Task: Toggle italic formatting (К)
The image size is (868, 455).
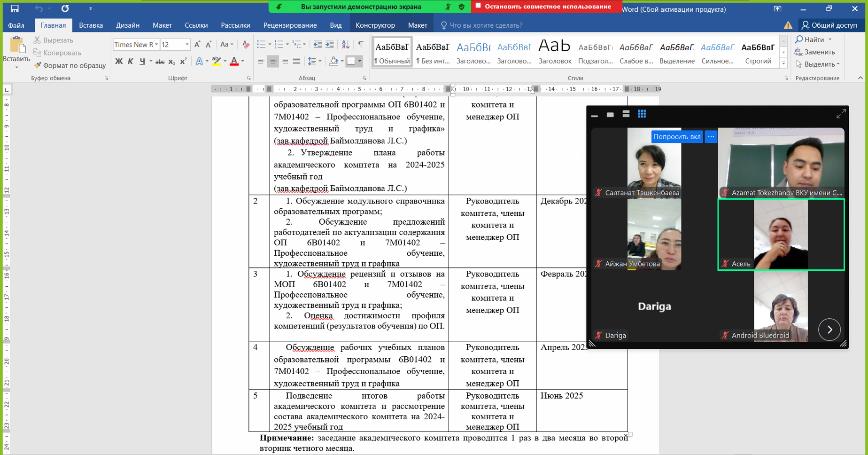Action: tap(131, 61)
